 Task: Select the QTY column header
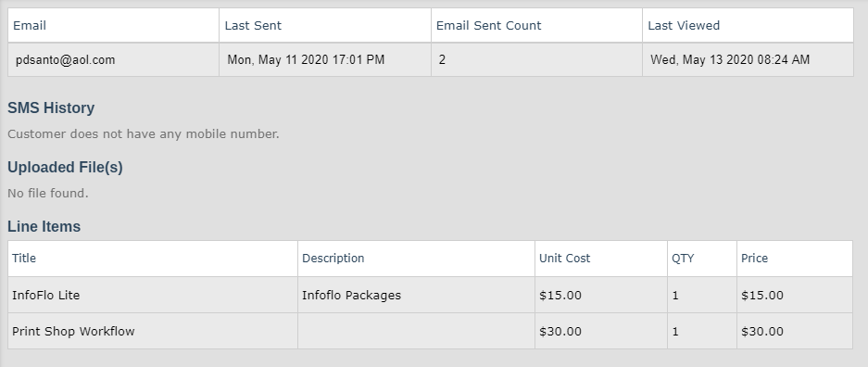(683, 258)
